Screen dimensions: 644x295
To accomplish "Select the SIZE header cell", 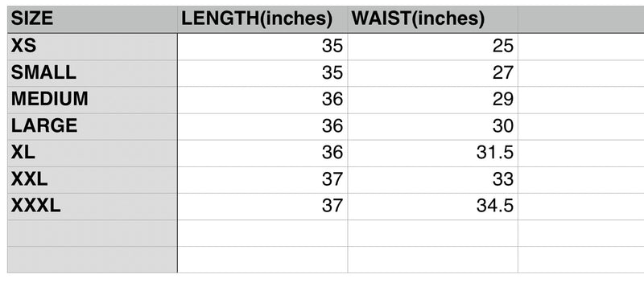I will click(x=93, y=19).
